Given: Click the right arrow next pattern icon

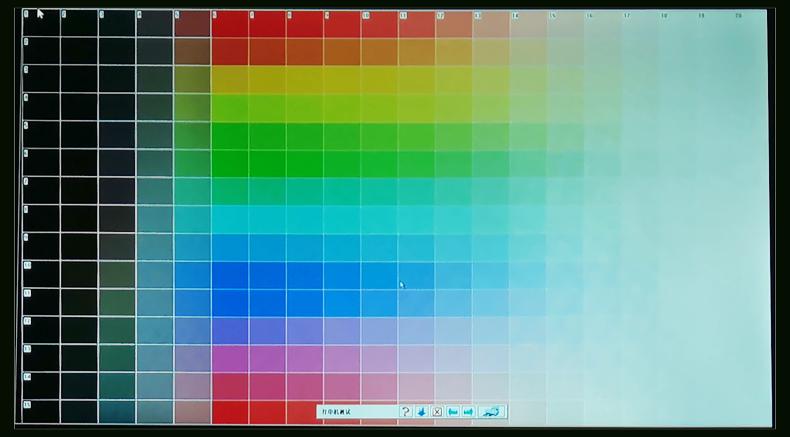Looking at the screenshot, I should pyautogui.click(x=468, y=411).
